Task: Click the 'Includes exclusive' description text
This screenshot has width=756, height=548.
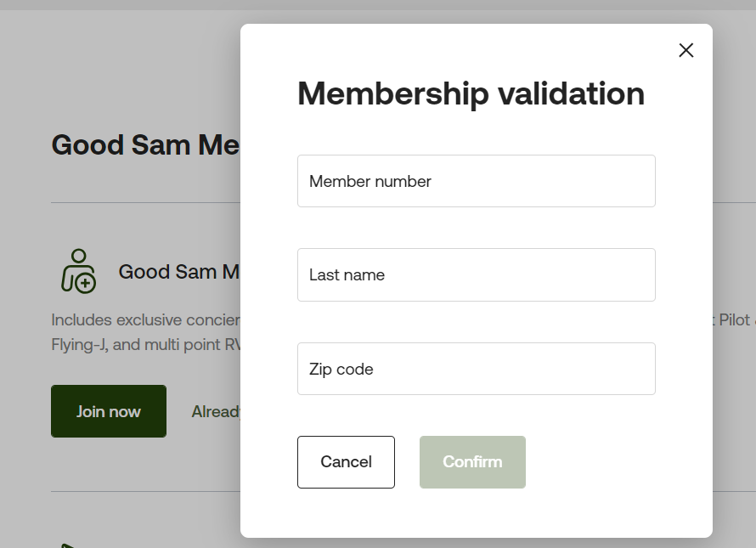Action: point(144,320)
